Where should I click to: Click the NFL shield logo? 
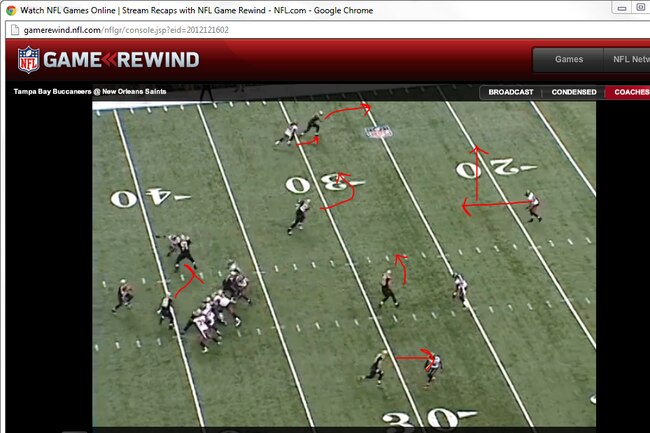[x=29, y=60]
